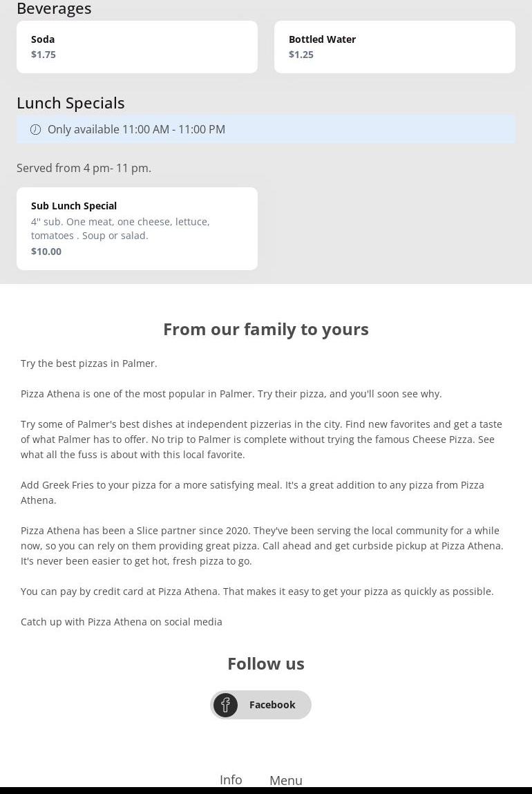Select the Soda menu item
532x794 pixels.
137,47
